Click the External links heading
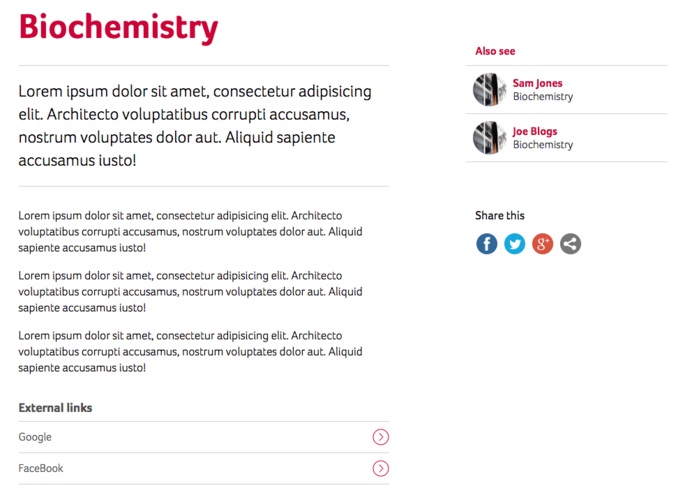The width and height of the screenshot is (686, 504). tap(55, 408)
